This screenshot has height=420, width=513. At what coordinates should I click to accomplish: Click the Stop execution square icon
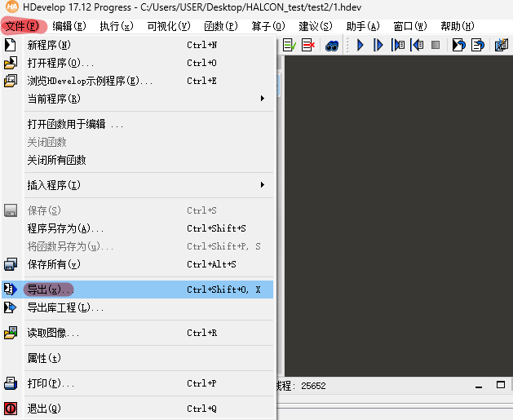pyautogui.click(x=436, y=45)
